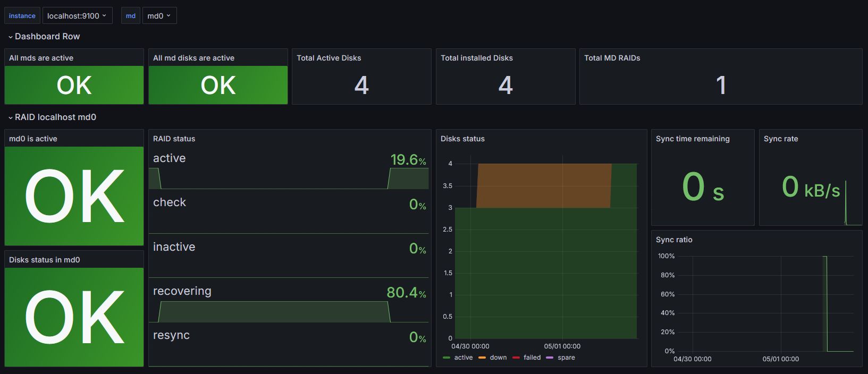Open the RAID status panel title menu
868x374 pixels.
pyautogui.click(x=174, y=139)
